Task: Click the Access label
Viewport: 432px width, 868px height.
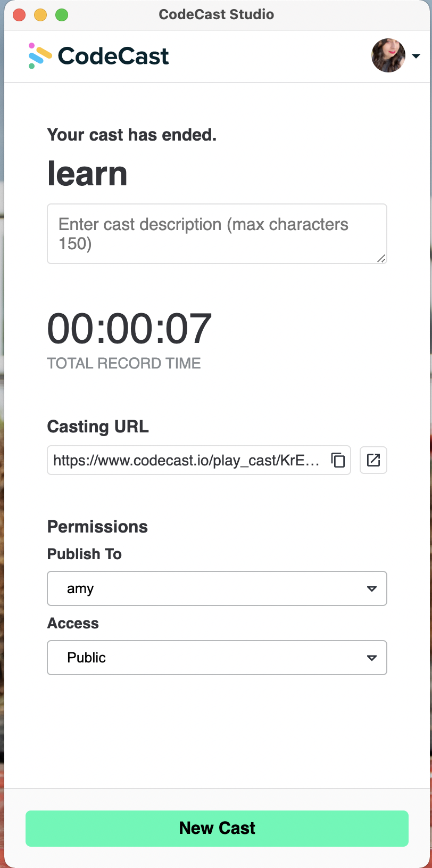Action: [73, 623]
